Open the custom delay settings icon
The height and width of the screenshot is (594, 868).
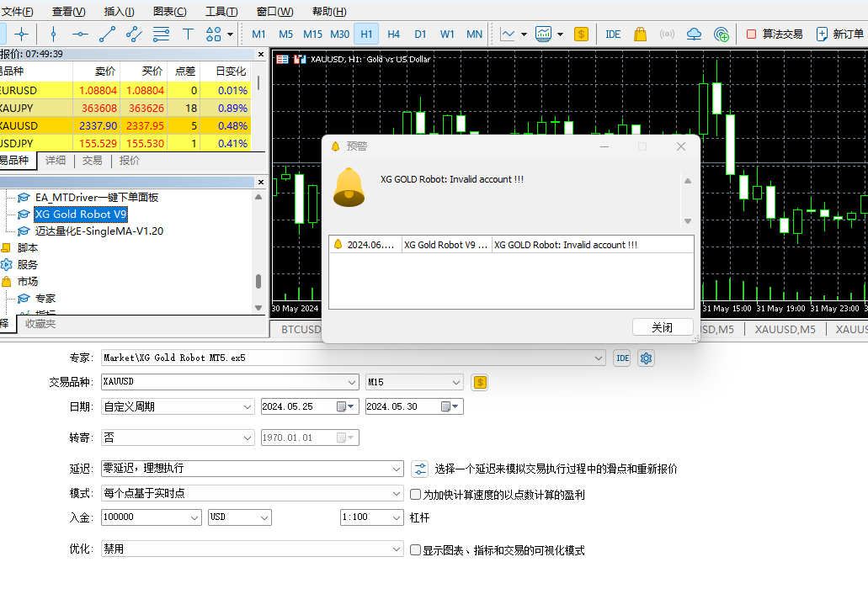tap(420, 469)
